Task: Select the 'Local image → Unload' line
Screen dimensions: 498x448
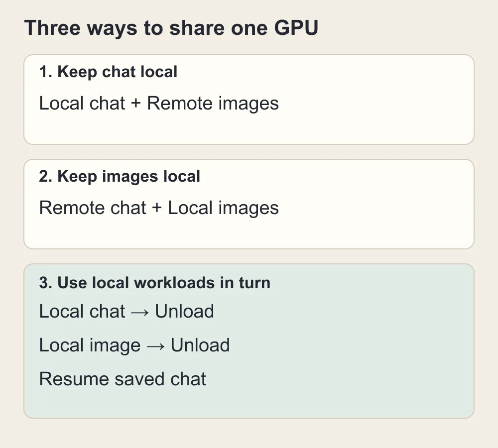Action: (134, 345)
